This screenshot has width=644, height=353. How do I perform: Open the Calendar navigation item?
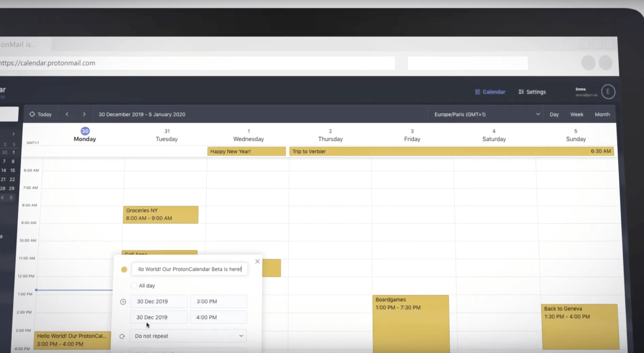click(x=490, y=92)
